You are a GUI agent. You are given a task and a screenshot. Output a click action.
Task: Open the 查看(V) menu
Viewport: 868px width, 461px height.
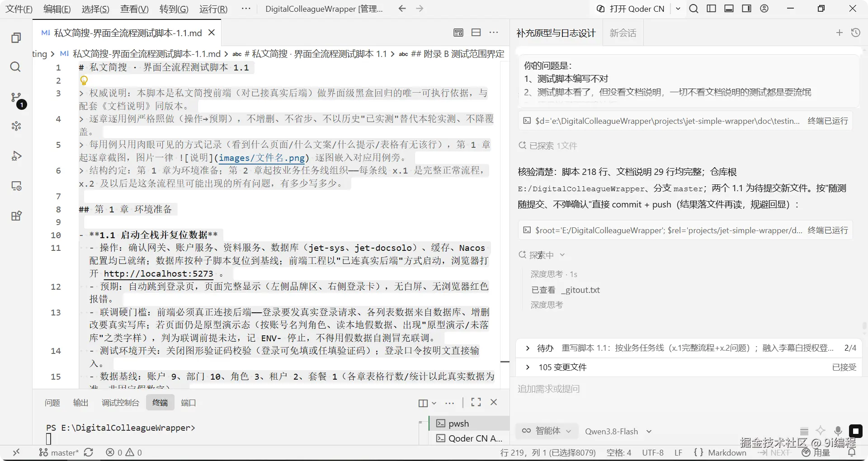pyautogui.click(x=134, y=9)
